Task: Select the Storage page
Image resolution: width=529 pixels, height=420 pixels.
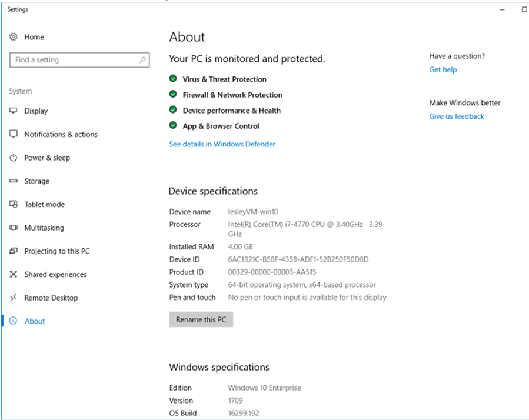Action: (36, 181)
